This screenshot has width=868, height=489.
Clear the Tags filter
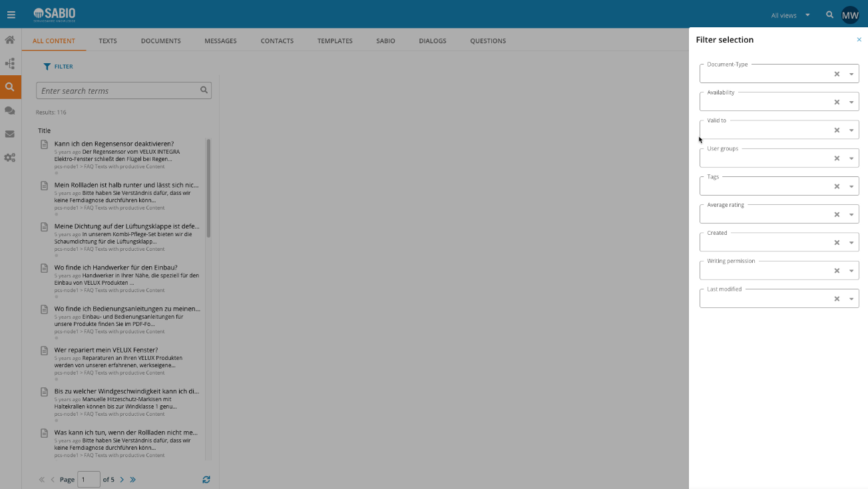point(837,186)
